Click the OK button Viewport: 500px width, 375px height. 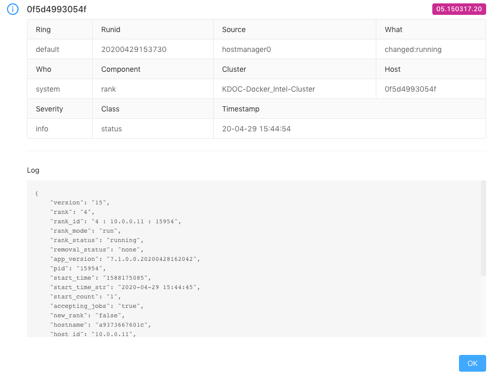472,363
